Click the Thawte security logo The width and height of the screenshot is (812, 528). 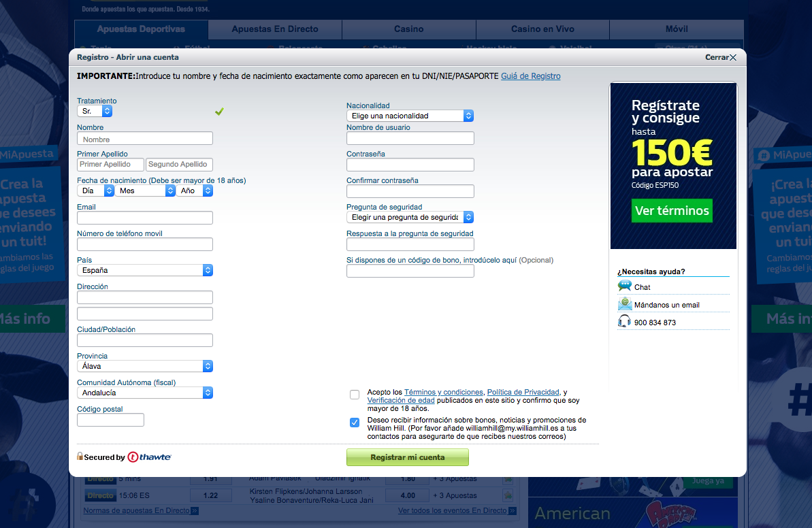(149, 457)
